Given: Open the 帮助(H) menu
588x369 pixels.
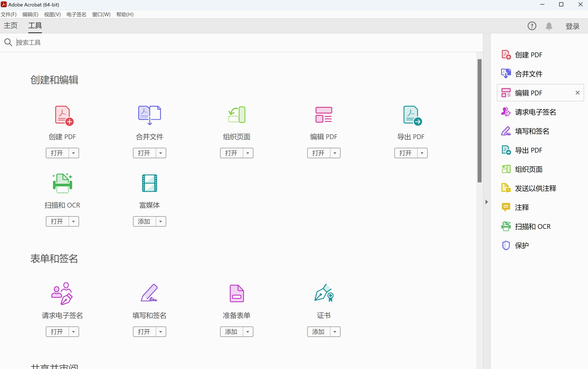Looking at the screenshot, I should pos(125,14).
